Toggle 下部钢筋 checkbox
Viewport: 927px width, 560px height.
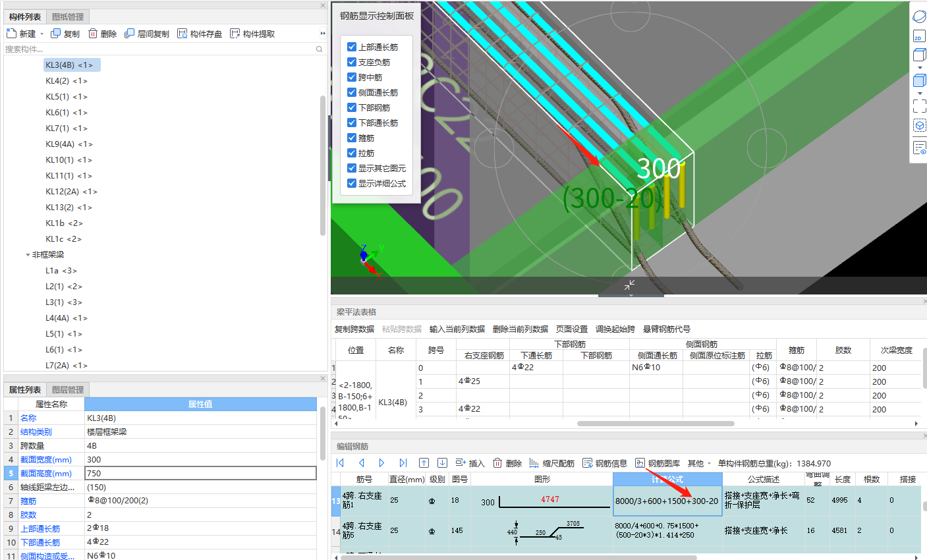point(352,107)
